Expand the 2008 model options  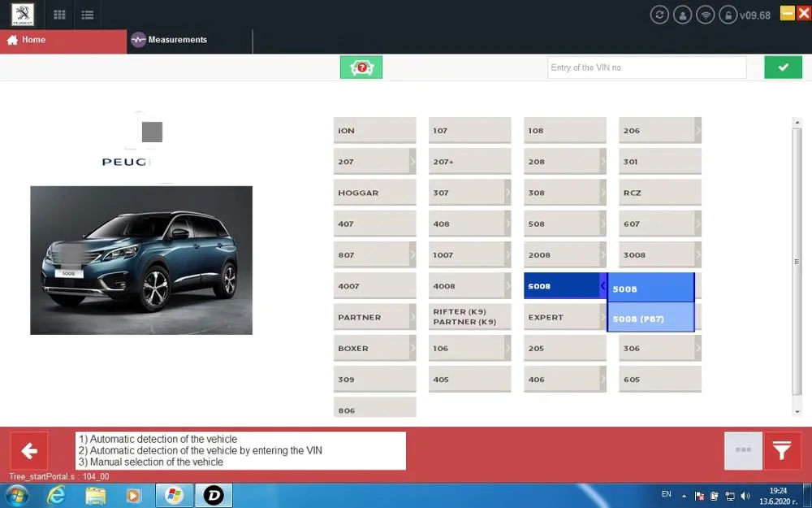(601, 254)
